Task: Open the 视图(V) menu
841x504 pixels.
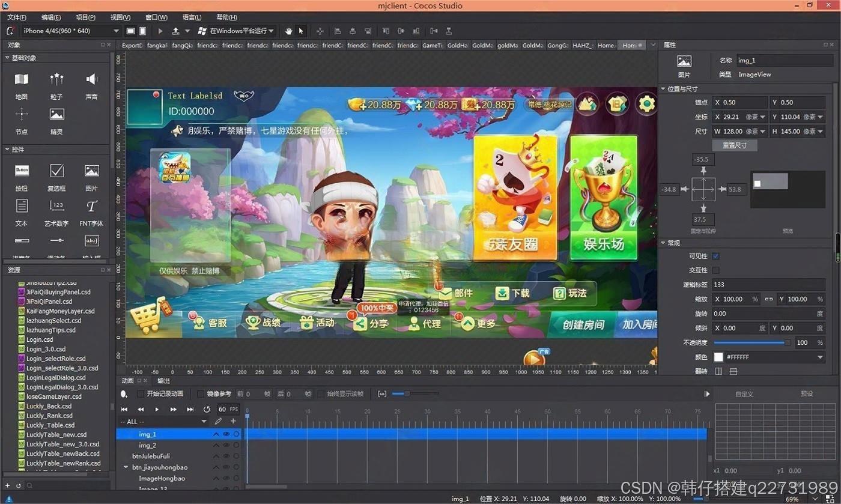Action: point(121,17)
